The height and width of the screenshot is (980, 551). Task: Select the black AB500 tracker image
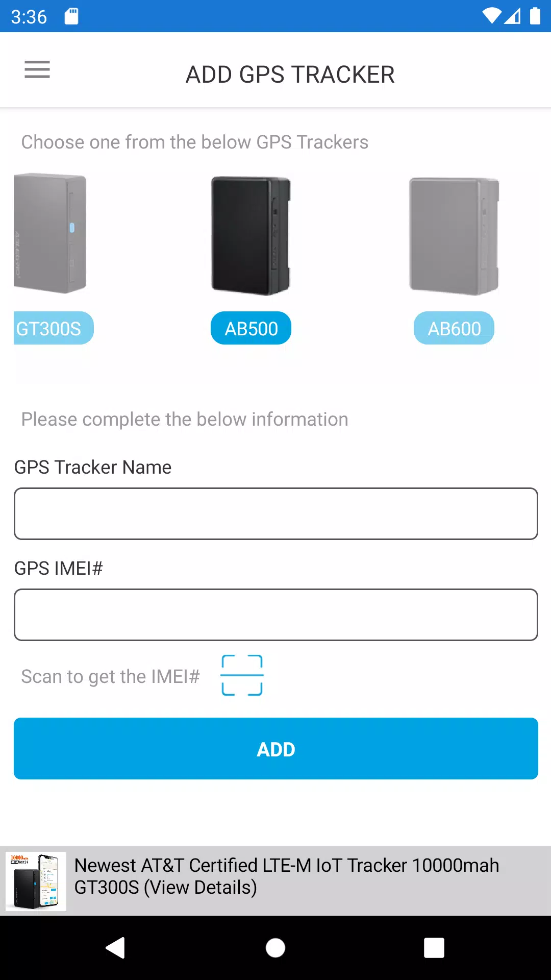(251, 236)
